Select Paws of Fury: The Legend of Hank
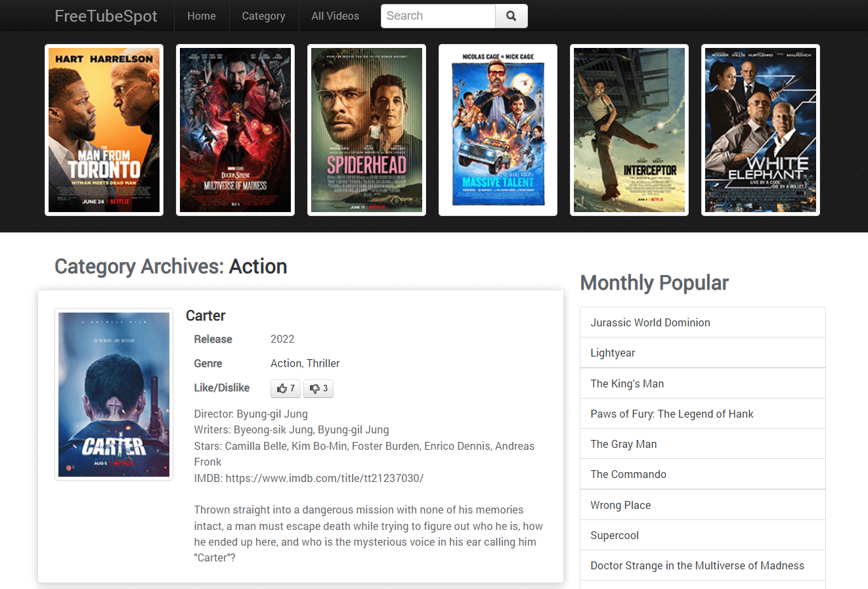Image resolution: width=868 pixels, height=589 pixels. (x=703, y=414)
